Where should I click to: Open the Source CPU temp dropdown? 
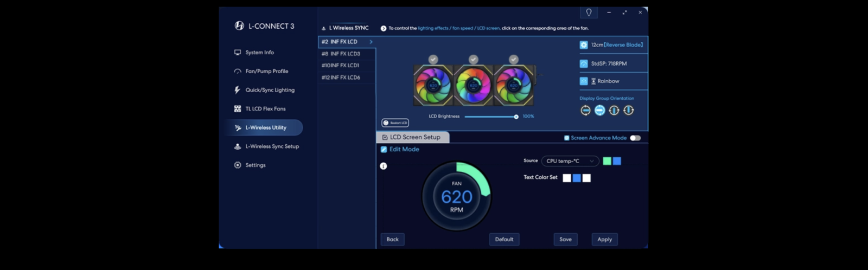570,161
